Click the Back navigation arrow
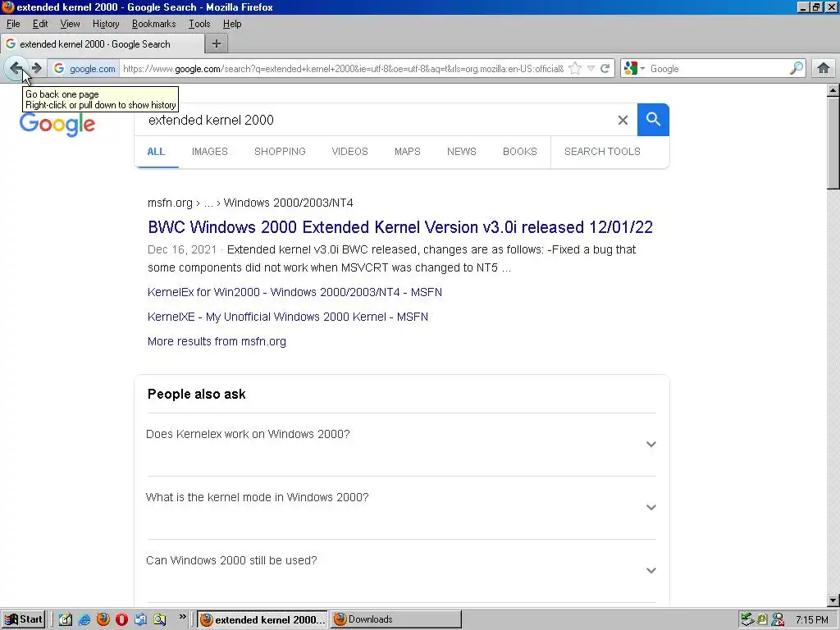This screenshot has width=840, height=630. pos(16,68)
